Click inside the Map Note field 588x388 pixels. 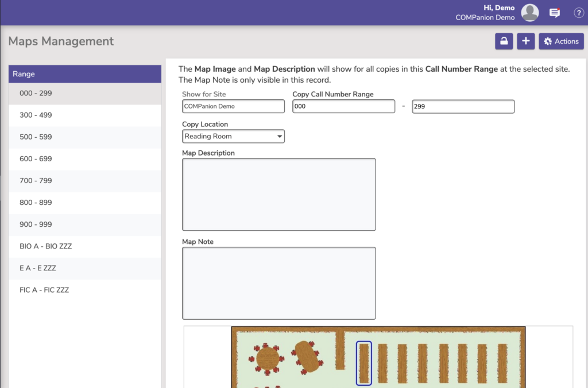(x=278, y=283)
